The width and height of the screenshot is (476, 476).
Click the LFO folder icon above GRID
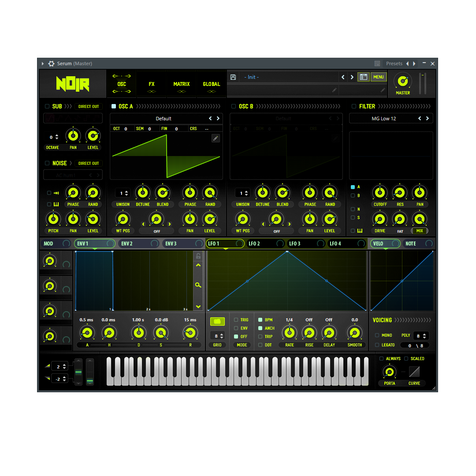(x=217, y=321)
